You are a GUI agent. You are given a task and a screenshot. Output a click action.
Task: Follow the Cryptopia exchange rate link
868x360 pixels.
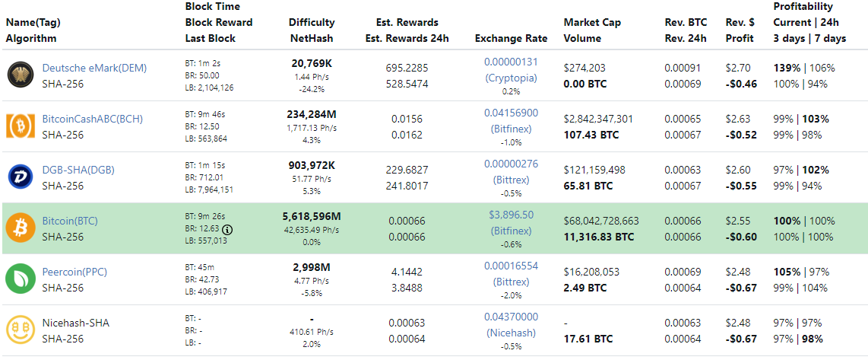[x=511, y=78]
